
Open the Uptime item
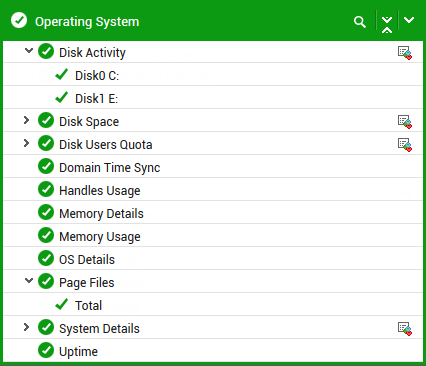pos(78,352)
